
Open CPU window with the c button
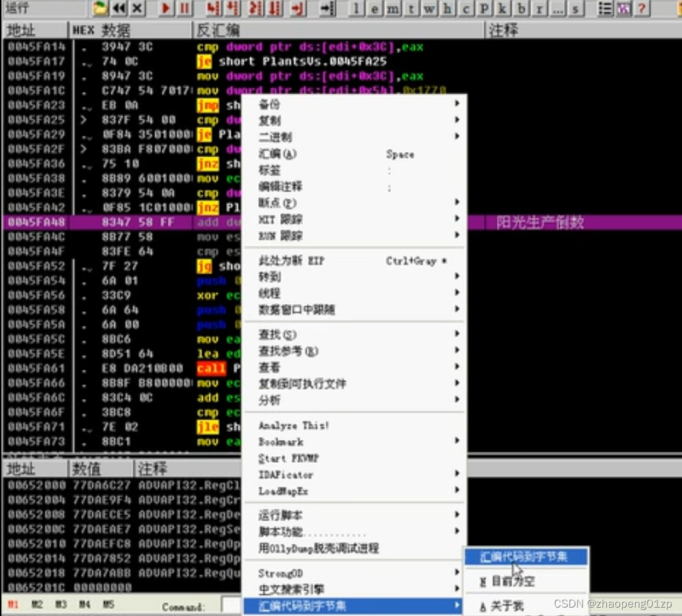coord(466,8)
